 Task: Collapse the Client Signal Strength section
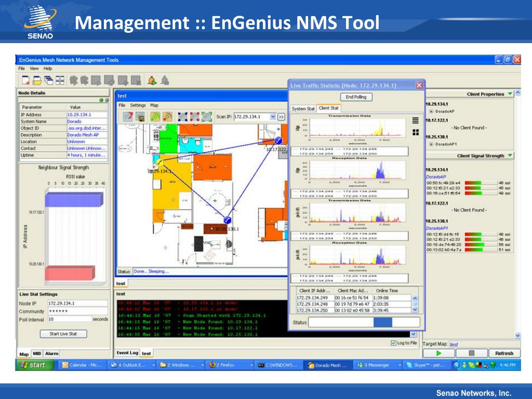(510, 155)
